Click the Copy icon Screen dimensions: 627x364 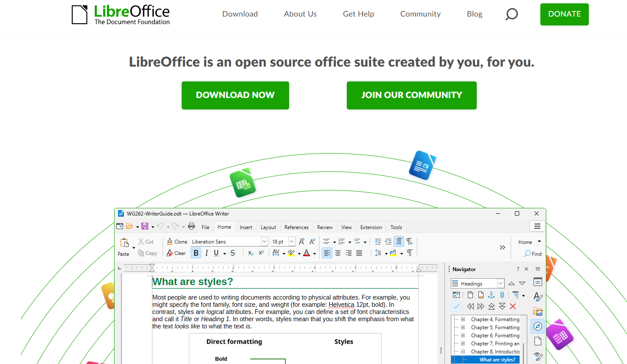tap(141, 253)
